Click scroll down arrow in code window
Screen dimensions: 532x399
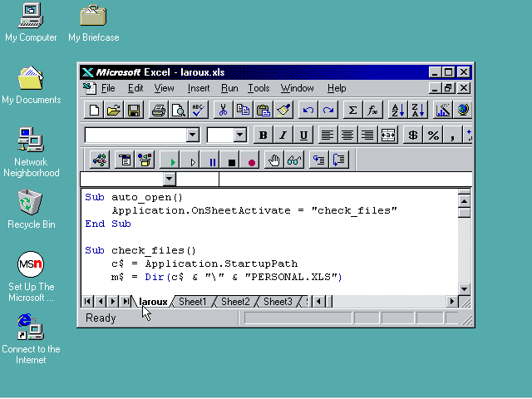click(x=464, y=289)
